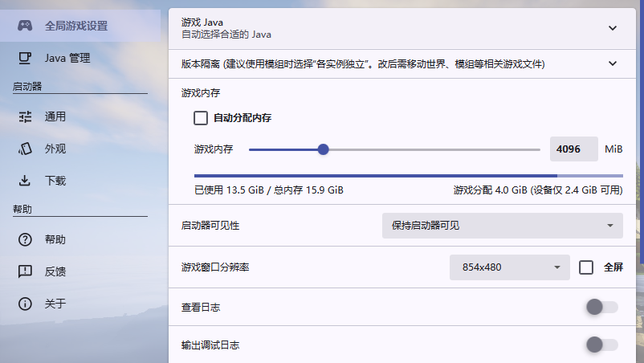Toggle the 输出调试日志 switch
The width and height of the screenshot is (644, 363).
point(601,345)
